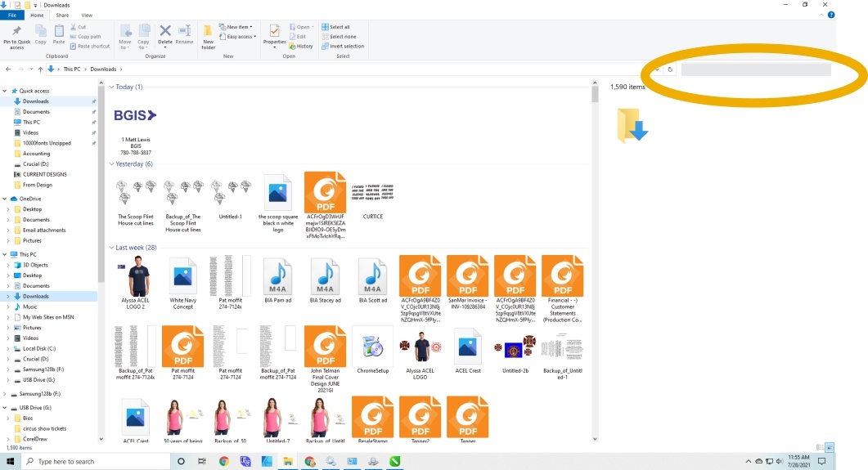Open the address bar history dropdown
868x470 pixels.
pyautogui.click(x=657, y=69)
